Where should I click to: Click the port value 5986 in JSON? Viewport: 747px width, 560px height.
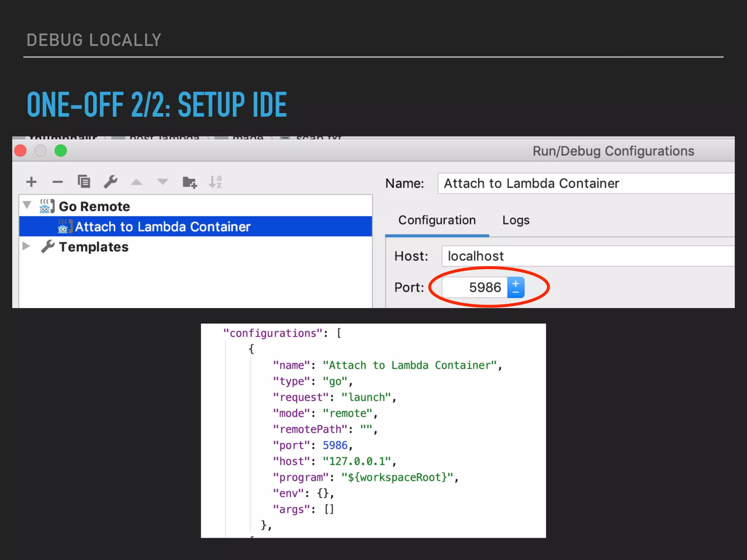point(335,446)
